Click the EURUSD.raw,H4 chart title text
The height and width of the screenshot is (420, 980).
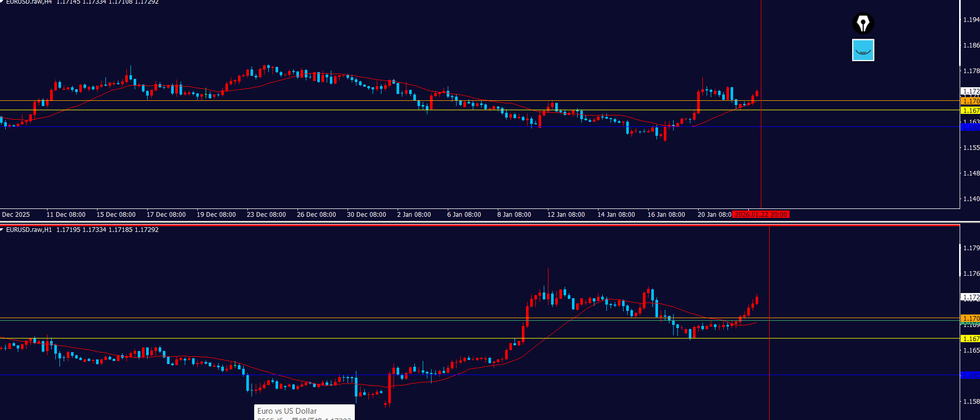click(29, 2)
